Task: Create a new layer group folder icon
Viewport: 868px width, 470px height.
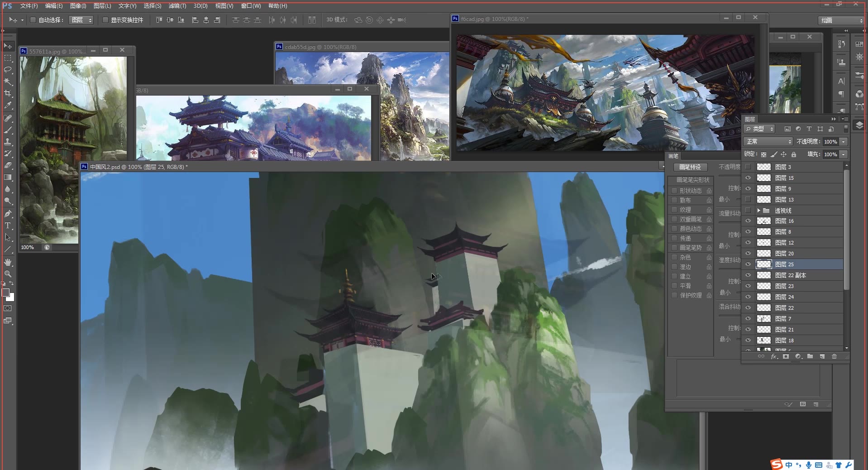Action: pos(810,356)
